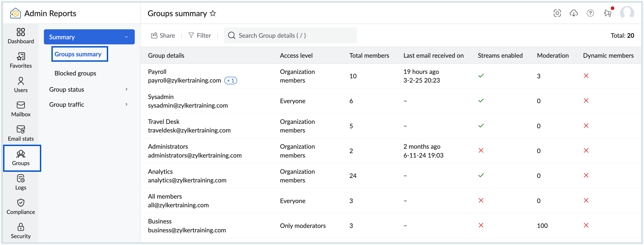Open the Dashboard sidebar icon

pyautogui.click(x=21, y=36)
